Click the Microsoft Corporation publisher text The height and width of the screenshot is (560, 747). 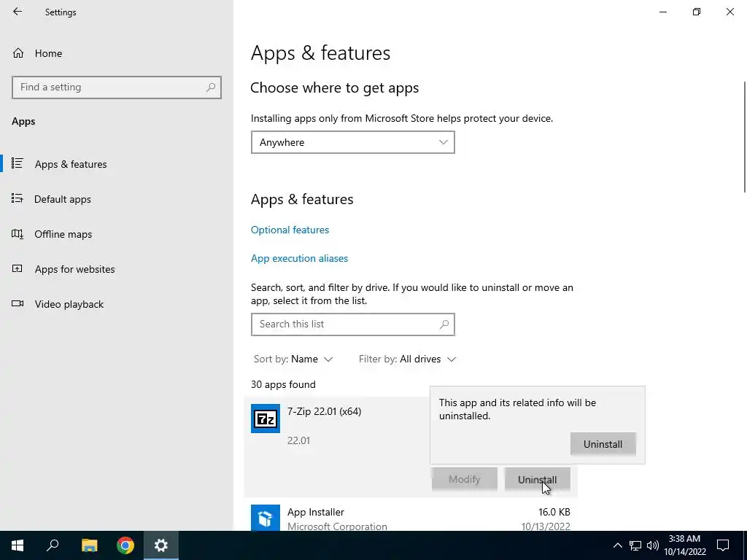(337, 526)
